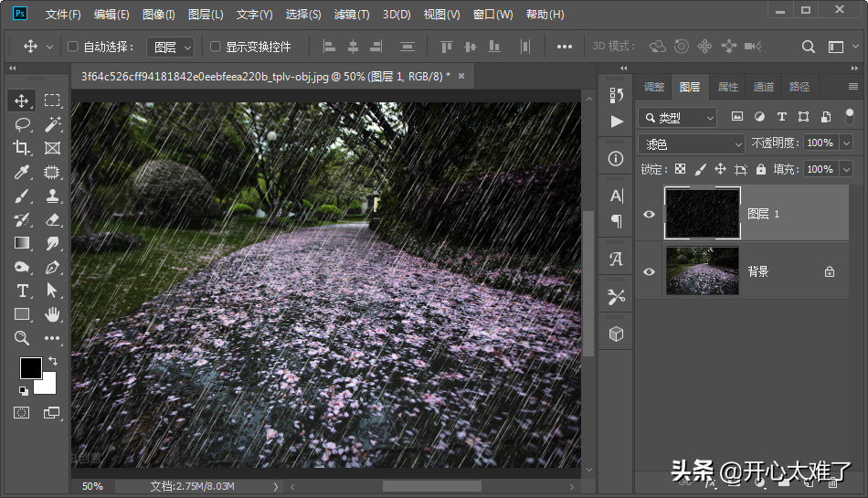
Task: Open the tool preset picker arrow
Action: click(x=50, y=47)
